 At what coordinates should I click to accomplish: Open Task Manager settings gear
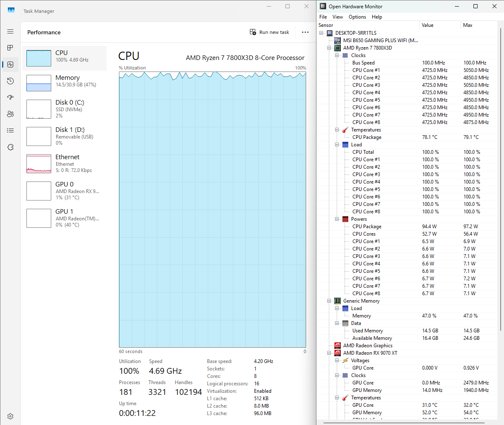point(10,416)
